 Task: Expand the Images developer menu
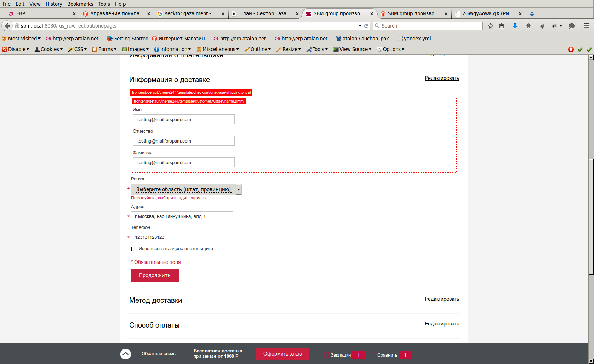(136, 49)
